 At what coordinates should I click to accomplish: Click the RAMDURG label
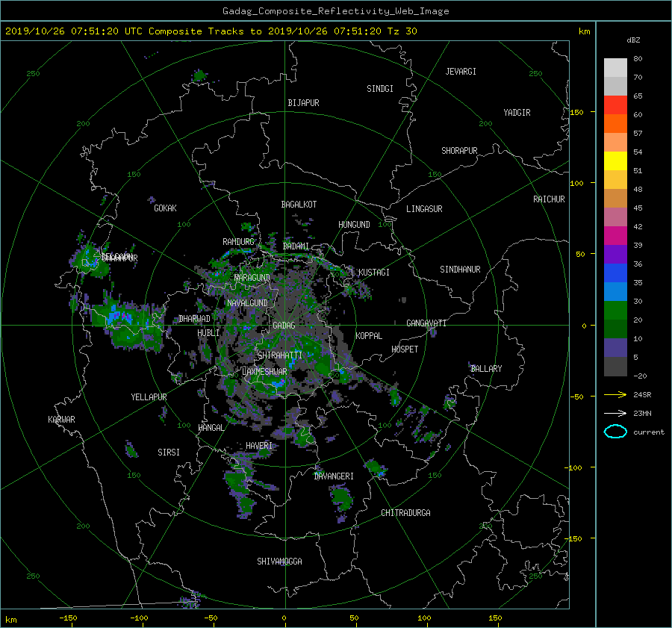coord(238,242)
